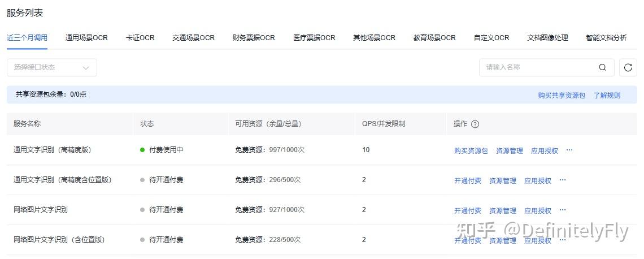Open the 医疗票据OCR tab
644x259 pixels.
pyautogui.click(x=314, y=38)
